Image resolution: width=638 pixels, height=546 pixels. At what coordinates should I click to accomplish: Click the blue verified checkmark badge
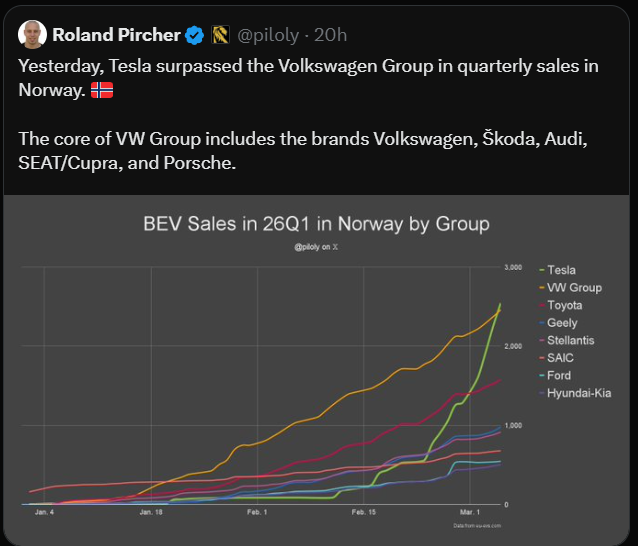[195, 35]
